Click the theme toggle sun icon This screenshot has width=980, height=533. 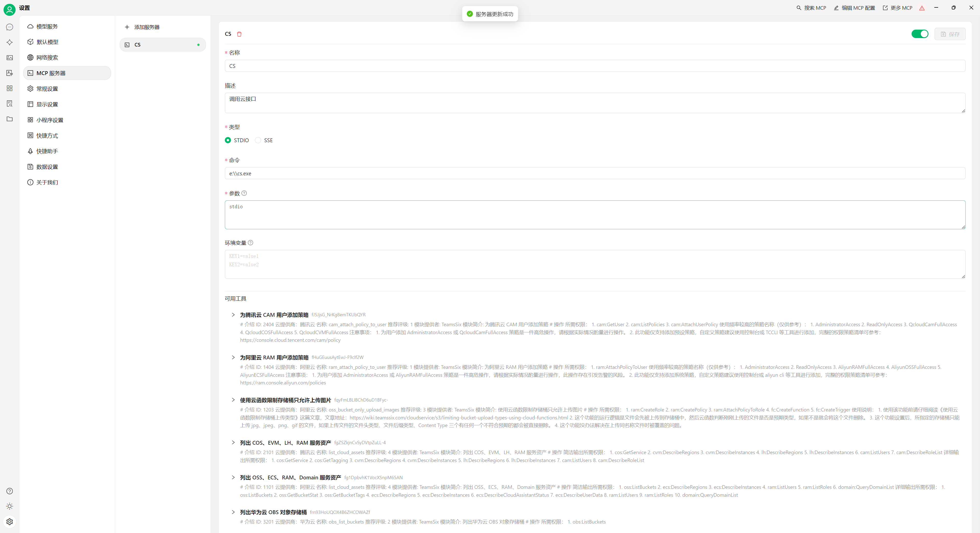pyautogui.click(x=9, y=506)
